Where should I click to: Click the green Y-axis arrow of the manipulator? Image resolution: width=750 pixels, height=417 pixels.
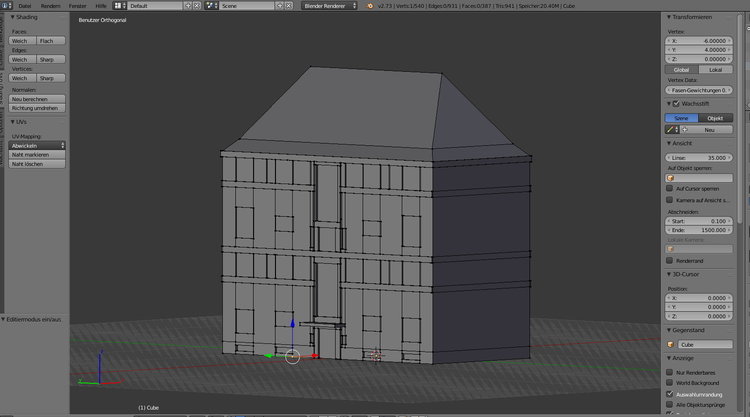click(x=268, y=356)
